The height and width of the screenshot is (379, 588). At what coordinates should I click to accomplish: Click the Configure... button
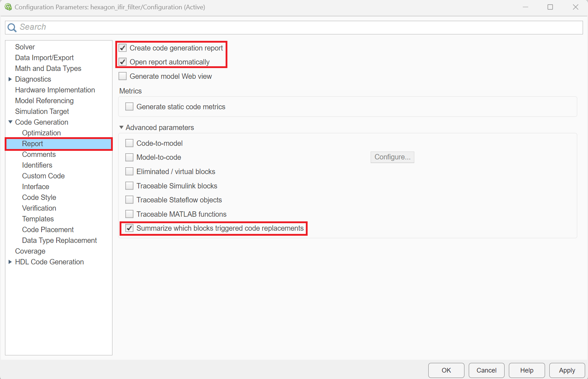click(392, 157)
